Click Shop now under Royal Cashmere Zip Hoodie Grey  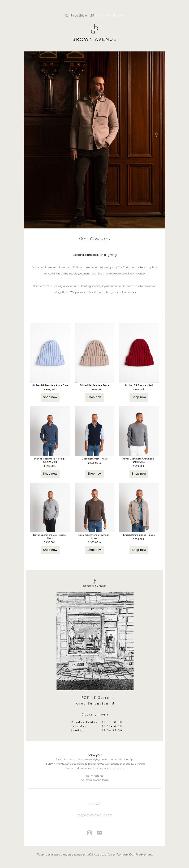click(50, 550)
